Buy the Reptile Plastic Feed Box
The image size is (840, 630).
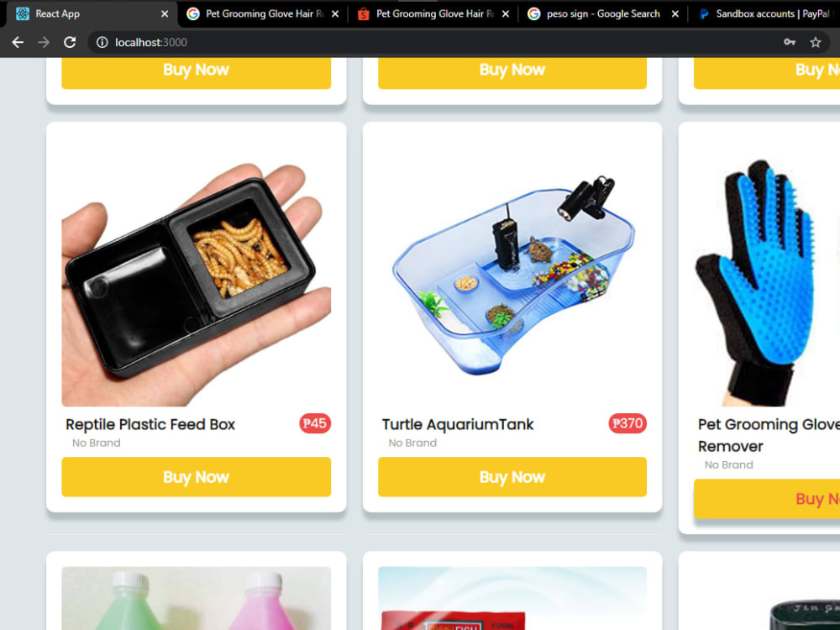(x=196, y=477)
